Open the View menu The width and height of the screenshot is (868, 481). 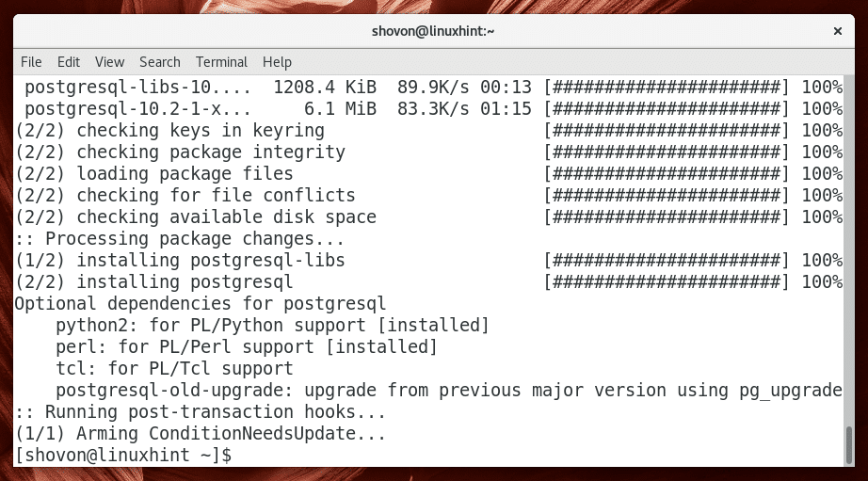109,62
